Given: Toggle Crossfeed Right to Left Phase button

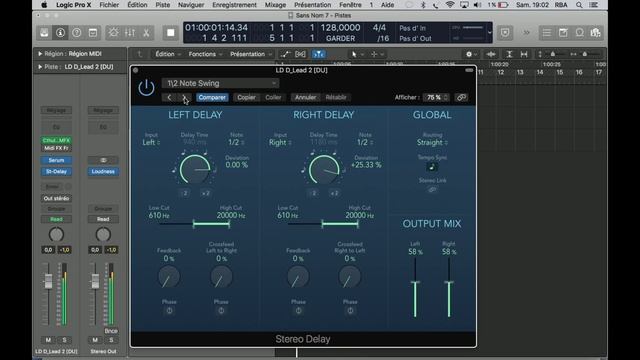Looking at the screenshot, I should pyautogui.click(x=350, y=311).
